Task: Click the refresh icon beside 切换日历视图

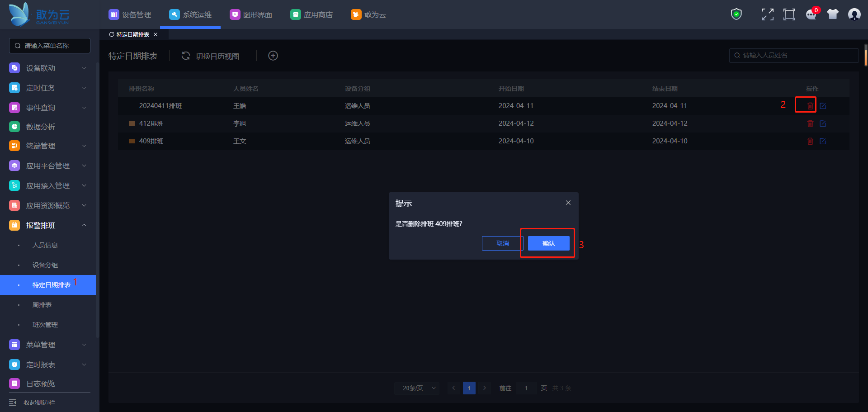Action: point(186,56)
